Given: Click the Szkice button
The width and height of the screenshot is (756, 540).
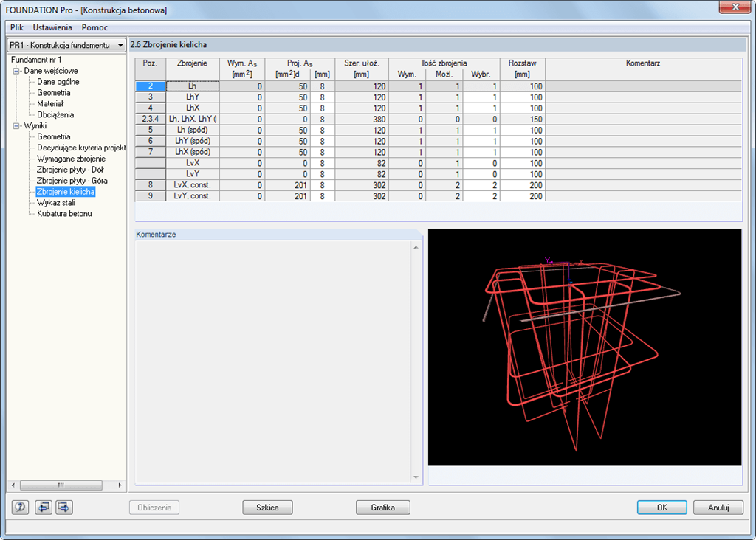Looking at the screenshot, I should pos(267,508).
